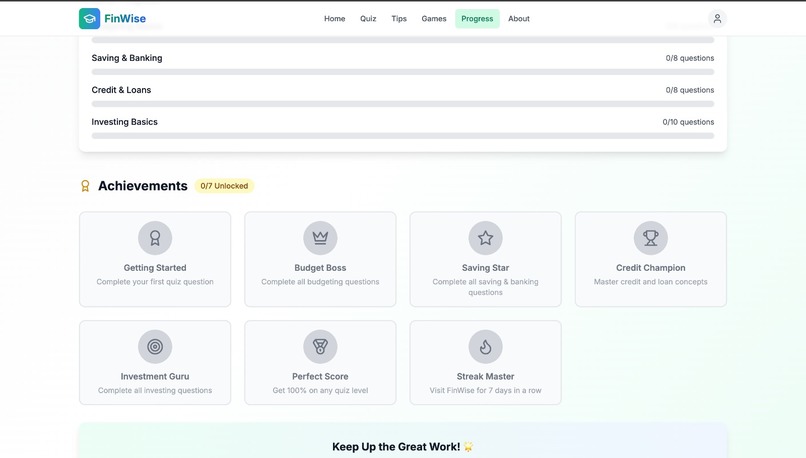
Task: Select the Investing Basics category label
Action: (x=124, y=122)
